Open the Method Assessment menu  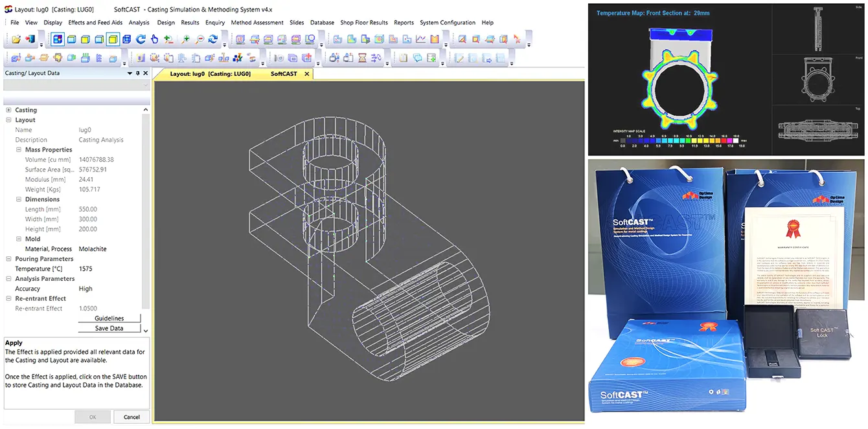(x=257, y=23)
